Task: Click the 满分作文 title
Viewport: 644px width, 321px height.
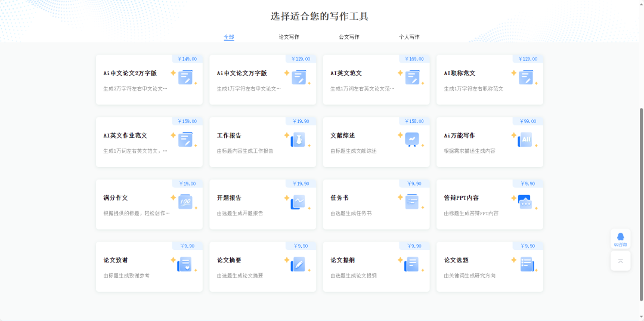Action: click(x=116, y=197)
